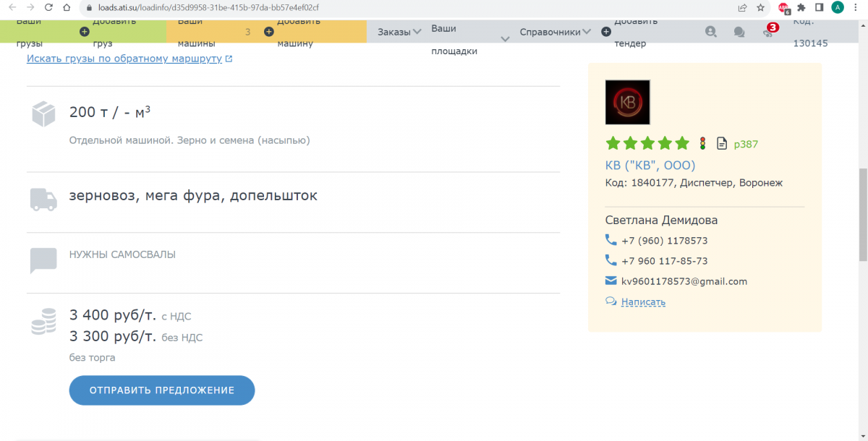This screenshot has height=441, width=868.
Task: Expand the Заказы dropdown menu
Action: click(399, 32)
